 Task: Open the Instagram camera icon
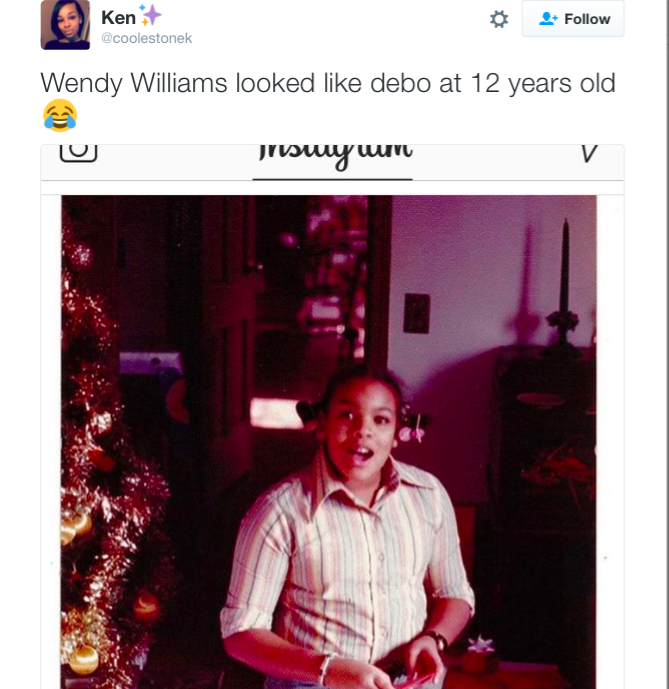(78, 152)
